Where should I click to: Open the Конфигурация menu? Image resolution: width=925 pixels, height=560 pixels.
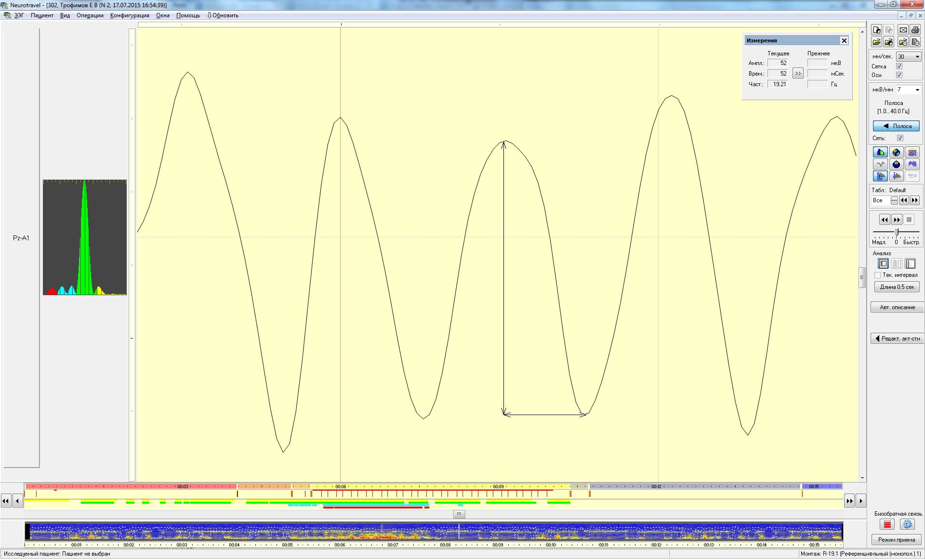click(x=130, y=15)
